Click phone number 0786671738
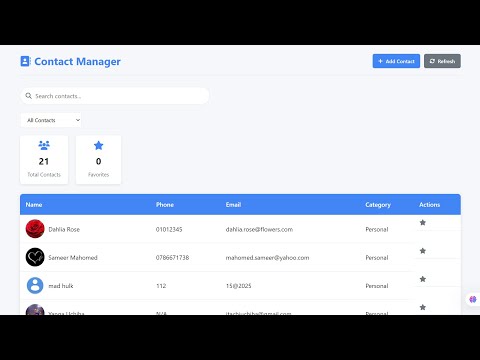 [172, 258]
